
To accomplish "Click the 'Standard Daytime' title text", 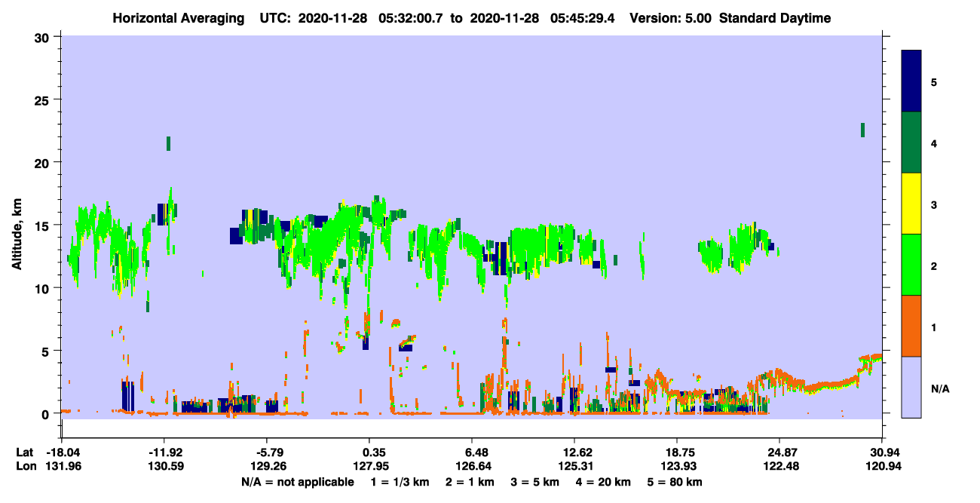I will tap(775, 18).
